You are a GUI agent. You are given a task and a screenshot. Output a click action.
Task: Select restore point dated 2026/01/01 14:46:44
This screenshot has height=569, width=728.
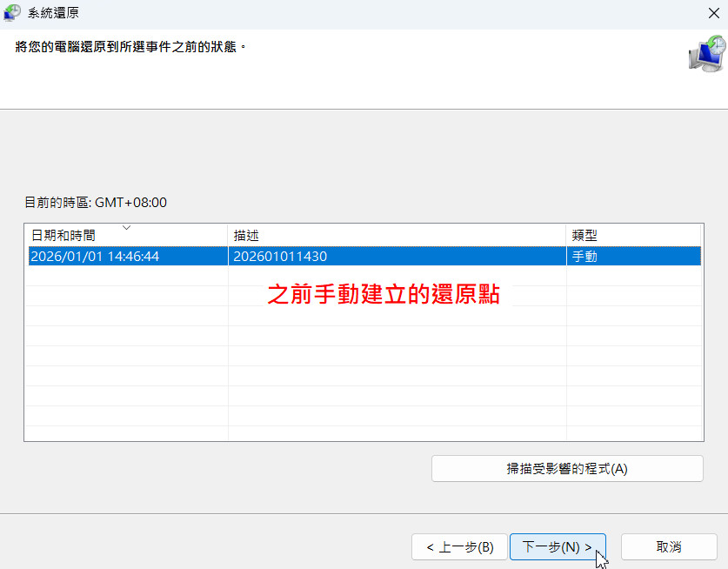point(95,257)
